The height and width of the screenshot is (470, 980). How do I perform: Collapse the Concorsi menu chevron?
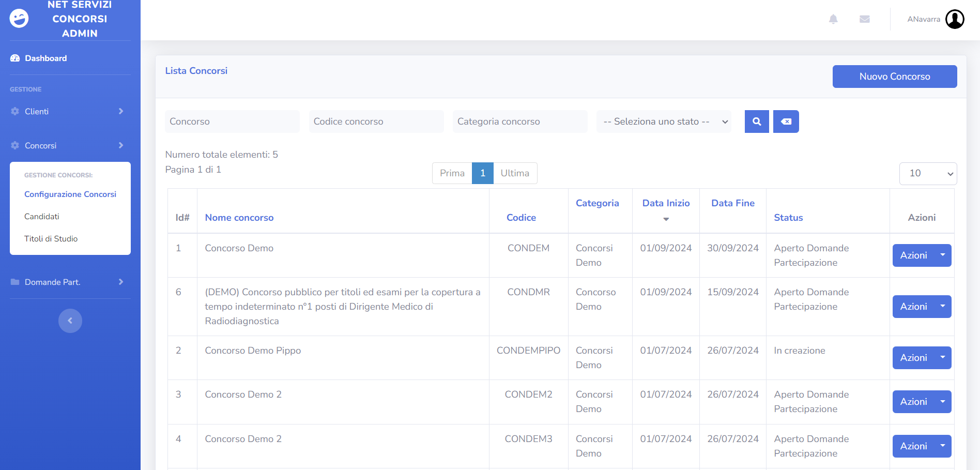click(121, 145)
